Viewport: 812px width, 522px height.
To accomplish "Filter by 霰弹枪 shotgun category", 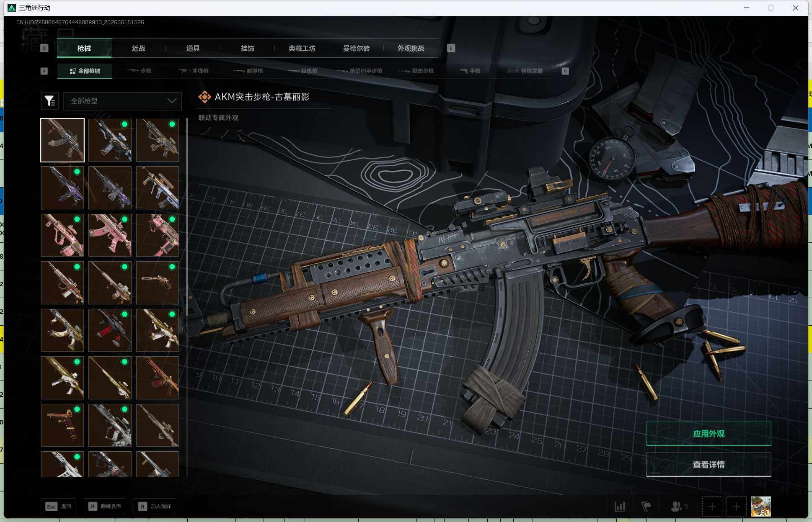I will point(248,71).
